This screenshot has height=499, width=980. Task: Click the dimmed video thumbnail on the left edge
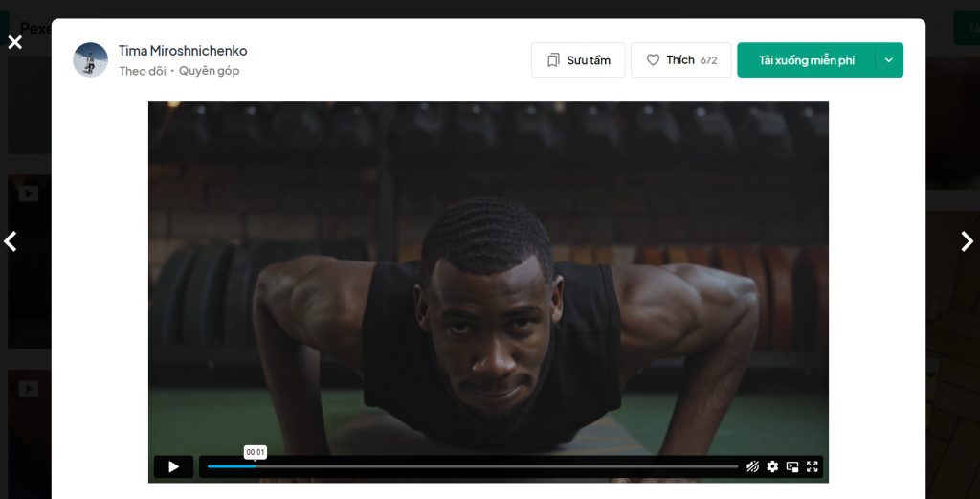(27, 259)
